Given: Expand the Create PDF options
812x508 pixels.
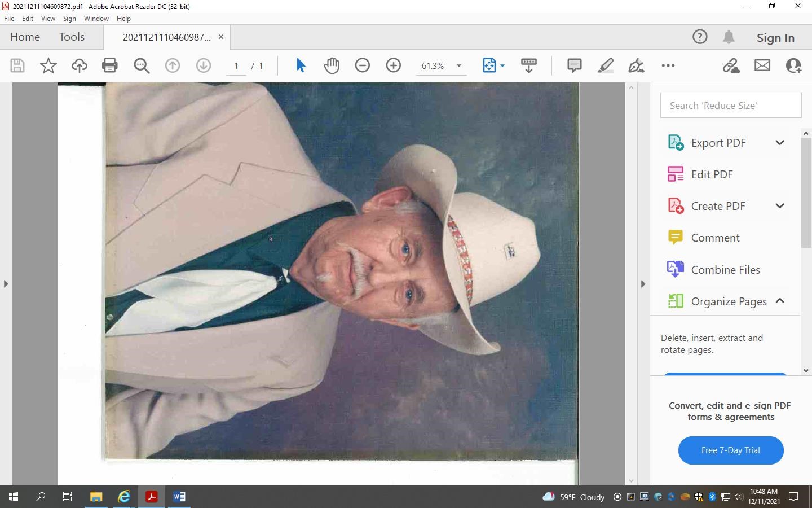Looking at the screenshot, I should point(781,205).
